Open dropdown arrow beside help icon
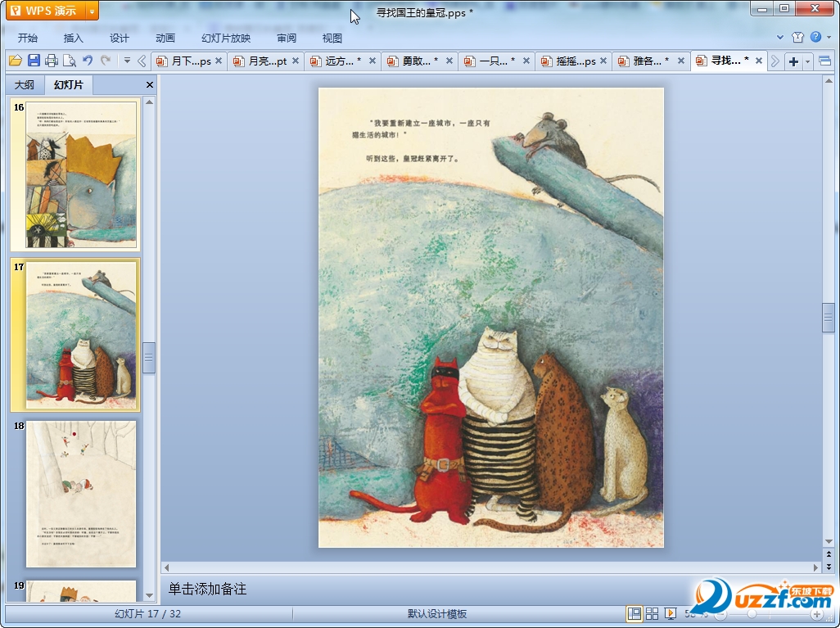The image size is (840, 628). 829,37
